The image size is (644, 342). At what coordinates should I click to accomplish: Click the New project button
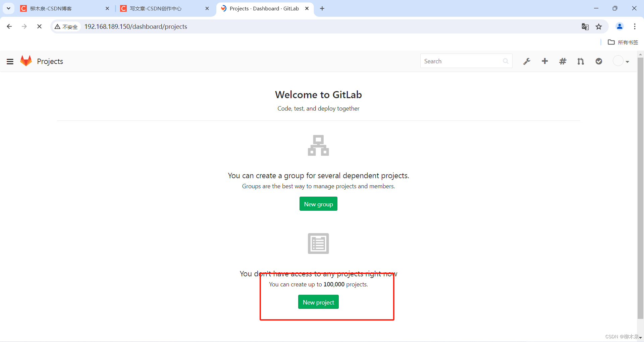coord(318,302)
